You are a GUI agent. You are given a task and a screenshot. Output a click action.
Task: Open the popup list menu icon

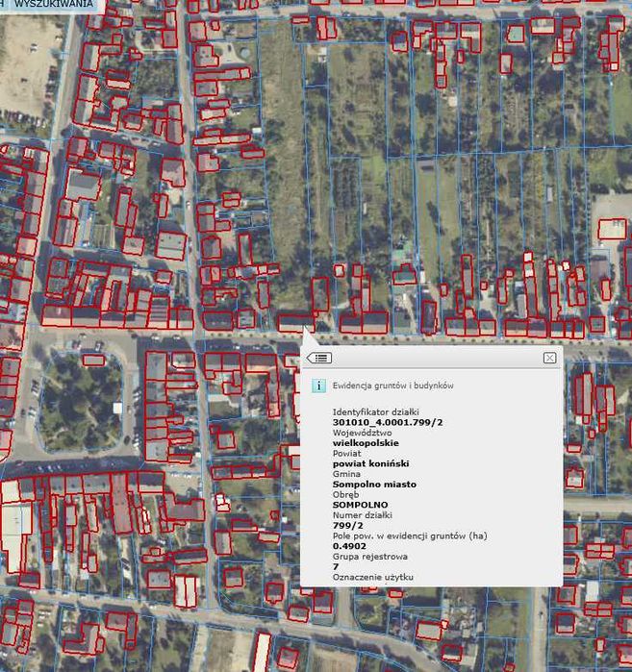(319, 358)
